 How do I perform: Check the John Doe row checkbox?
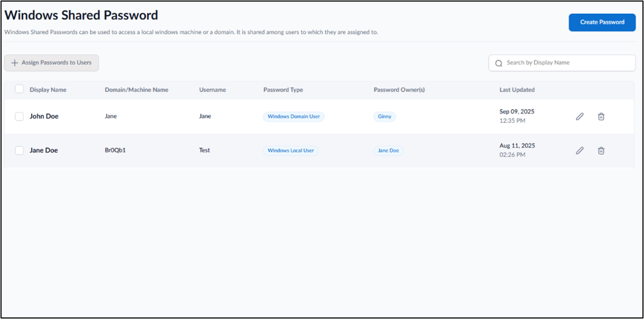coord(20,117)
